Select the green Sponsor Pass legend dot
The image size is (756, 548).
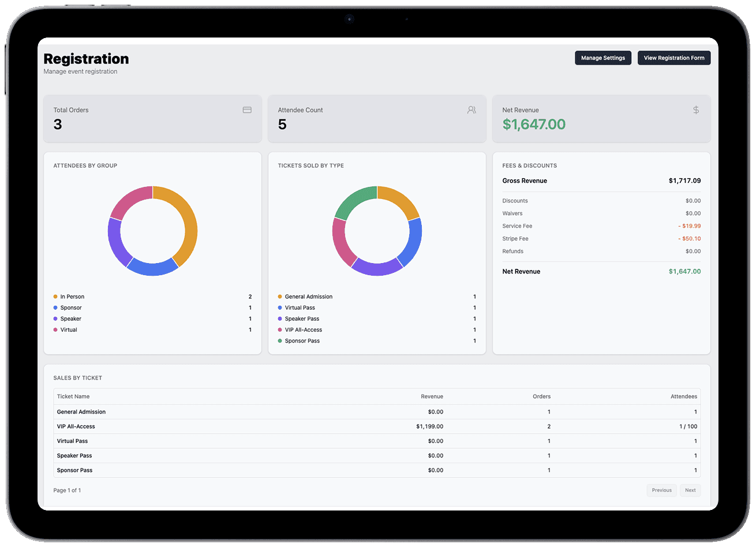pos(280,341)
